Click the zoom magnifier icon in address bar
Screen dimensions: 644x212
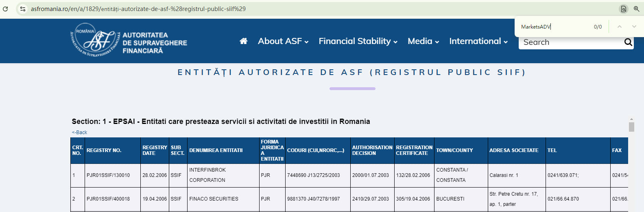click(637, 9)
